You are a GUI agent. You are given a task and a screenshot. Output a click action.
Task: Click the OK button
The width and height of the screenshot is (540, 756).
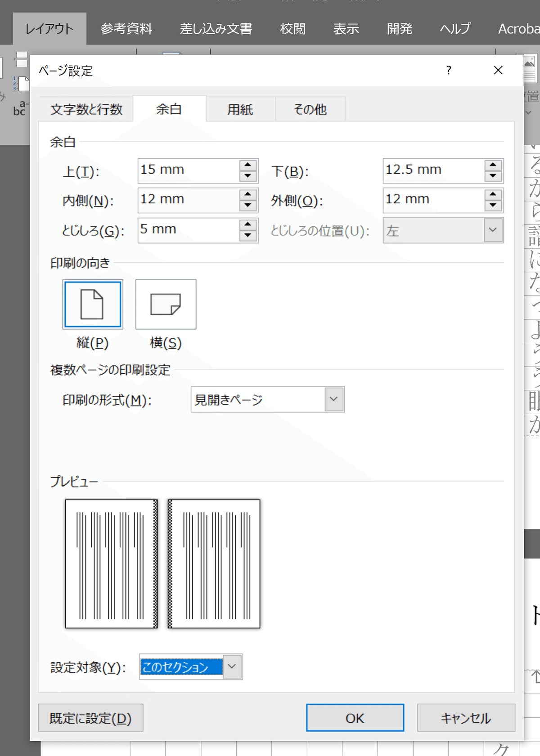click(355, 718)
